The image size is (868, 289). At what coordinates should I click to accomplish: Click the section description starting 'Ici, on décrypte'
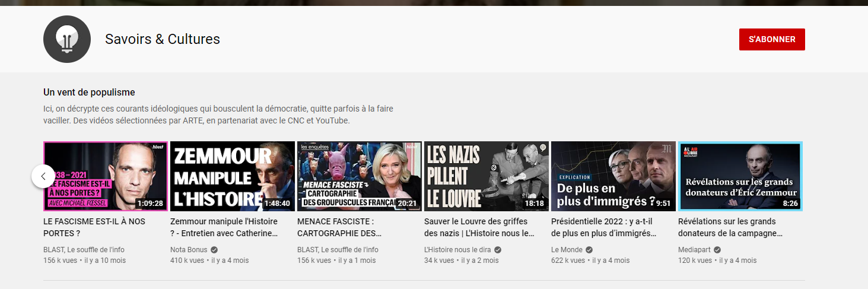click(x=218, y=115)
